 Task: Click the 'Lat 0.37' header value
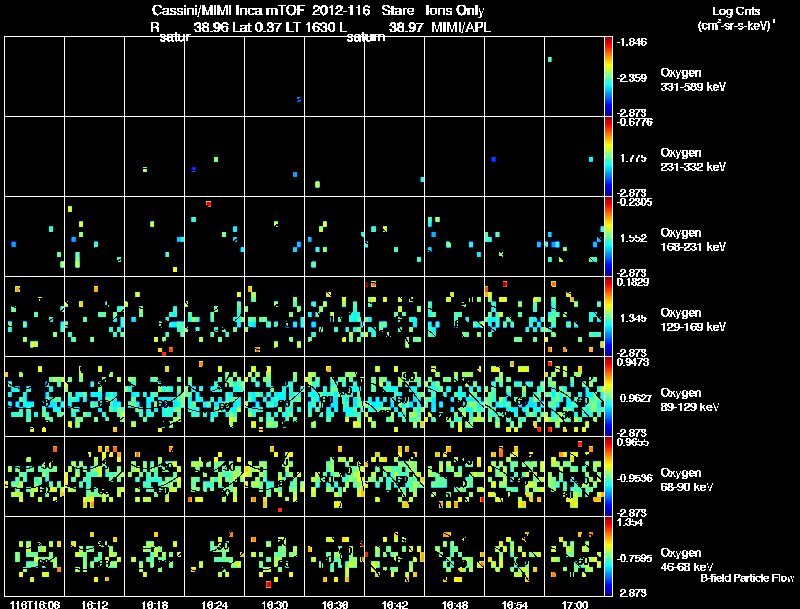pos(256,27)
